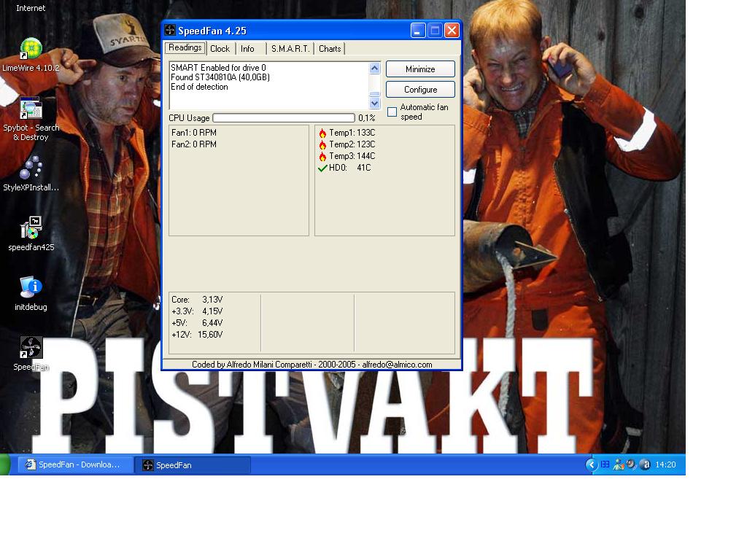
Task: Click the system tray clock showing 14:20
Action: pyautogui.click(x=665, y=464)
